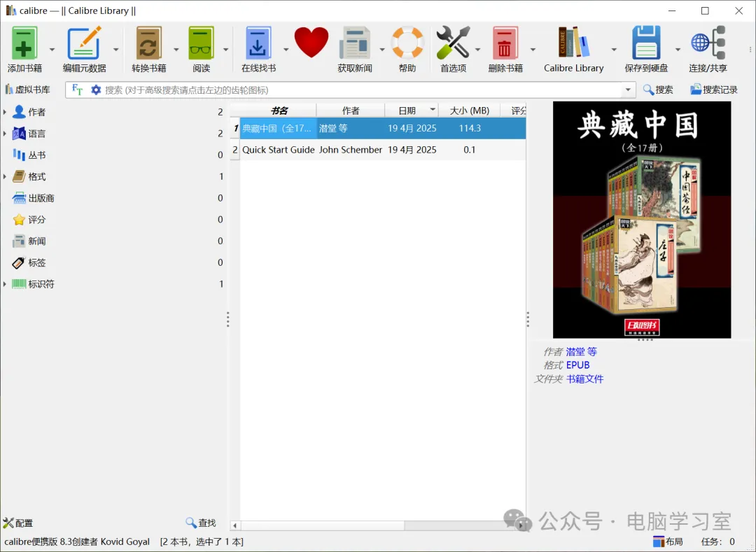The image size is (756, 552).
Task: Click the Search (搜索) button
Action: pos(658,90)
